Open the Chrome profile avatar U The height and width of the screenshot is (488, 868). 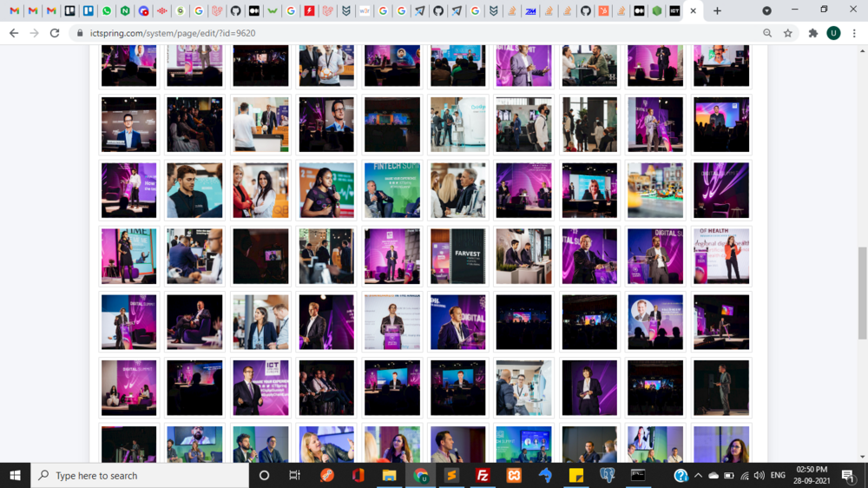[x=833, y=33]
